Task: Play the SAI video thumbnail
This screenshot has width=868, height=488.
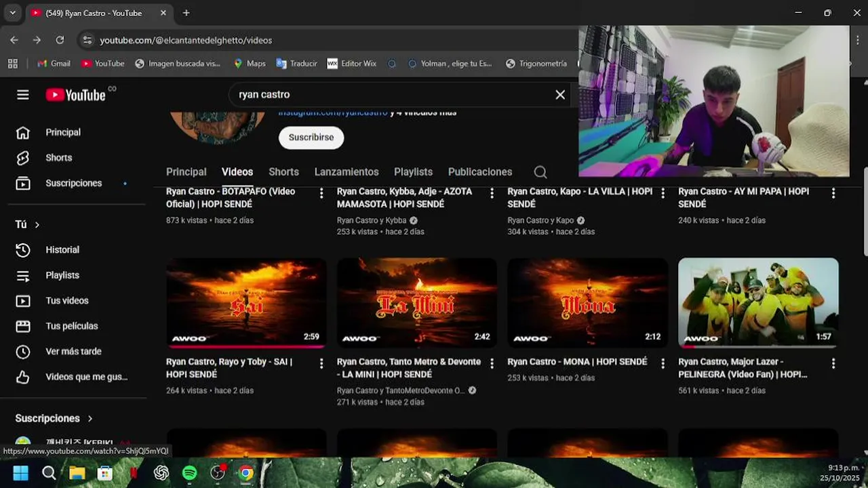Action: [246, 303]
